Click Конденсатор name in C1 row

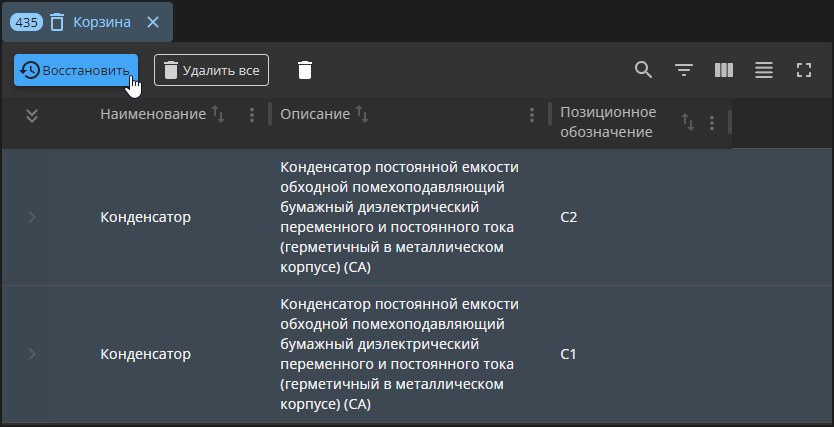tap(146, 354)
